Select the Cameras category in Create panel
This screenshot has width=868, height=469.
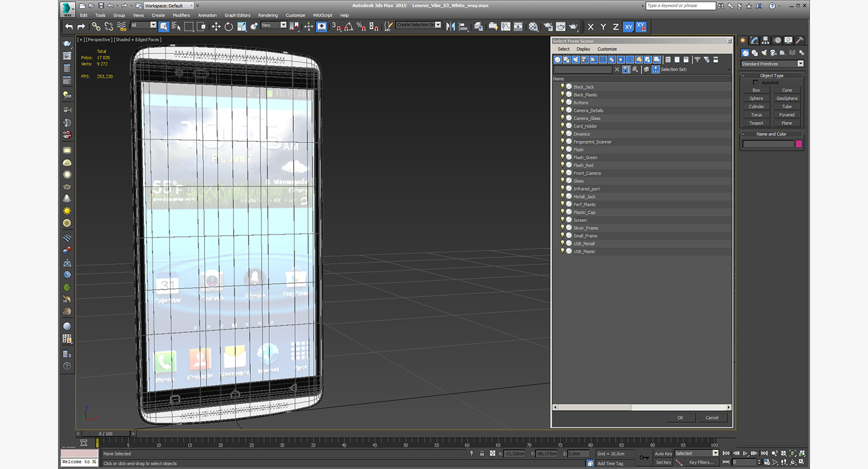pyautogui.click(x=772, y=53)
